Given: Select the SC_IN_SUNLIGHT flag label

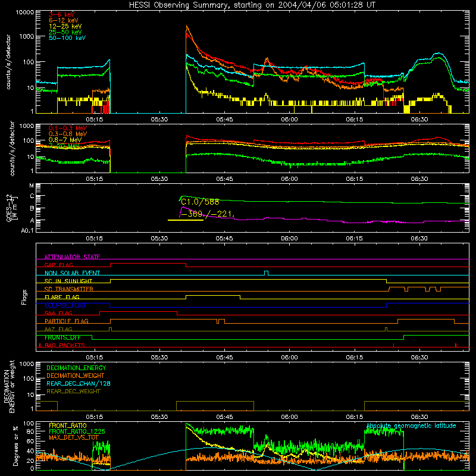Looking at the screenshot, I should [68, 281].
